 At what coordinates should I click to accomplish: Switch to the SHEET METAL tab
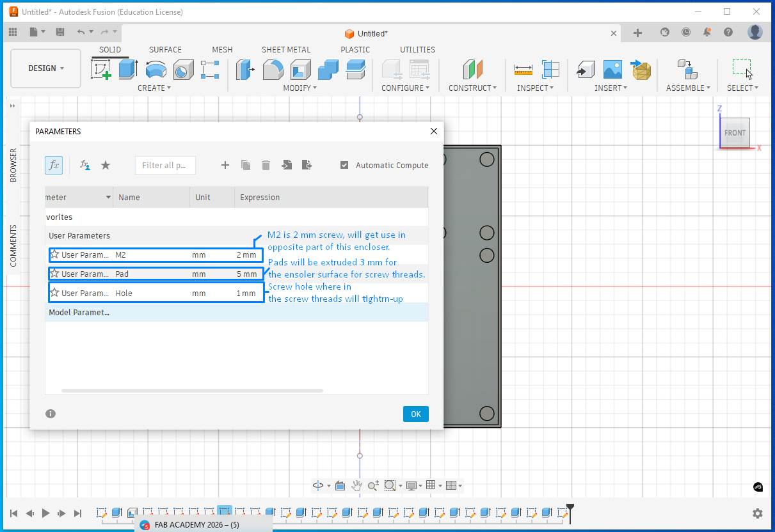coord(286,49)
